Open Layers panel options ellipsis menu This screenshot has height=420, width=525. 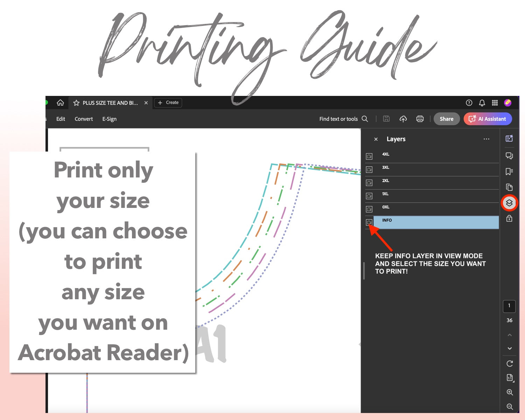click(486, 139)
